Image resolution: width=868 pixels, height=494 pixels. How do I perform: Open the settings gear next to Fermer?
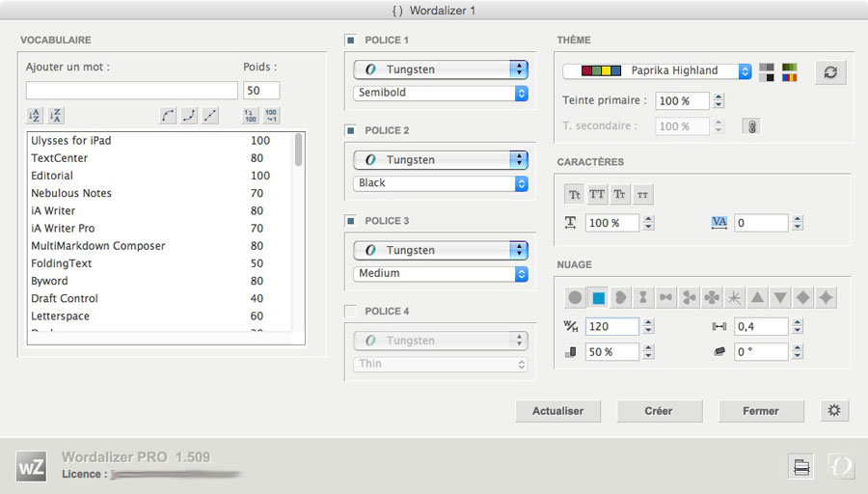pyautogui.click(x=834, y=410)
